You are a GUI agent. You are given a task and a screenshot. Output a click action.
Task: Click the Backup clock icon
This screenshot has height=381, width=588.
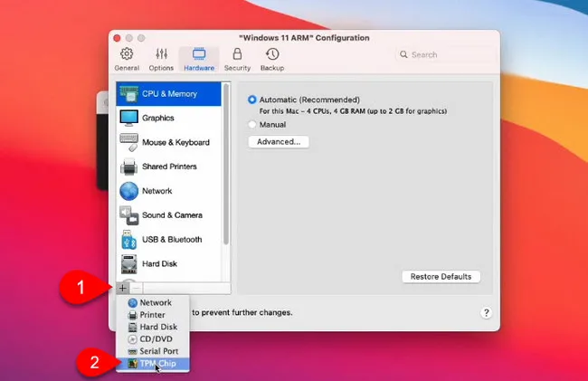(x=272, y=54)
